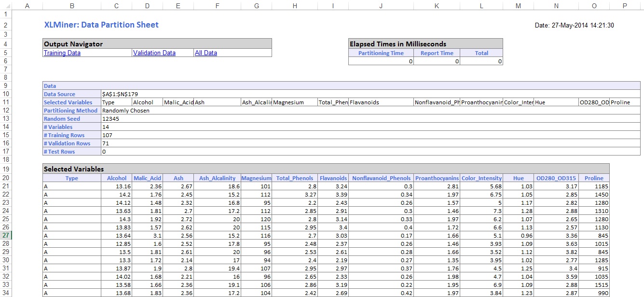Select the Training Rows value 107
The width and height of the screenshot is (644, 297).
tap(107, 135)
